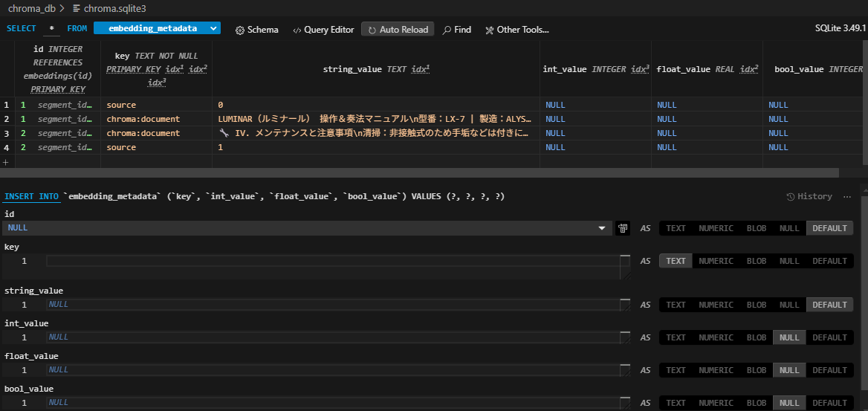The image size is (868, 411).
Task: Toggle the Auto Reload button
Action: coord(398,30)
